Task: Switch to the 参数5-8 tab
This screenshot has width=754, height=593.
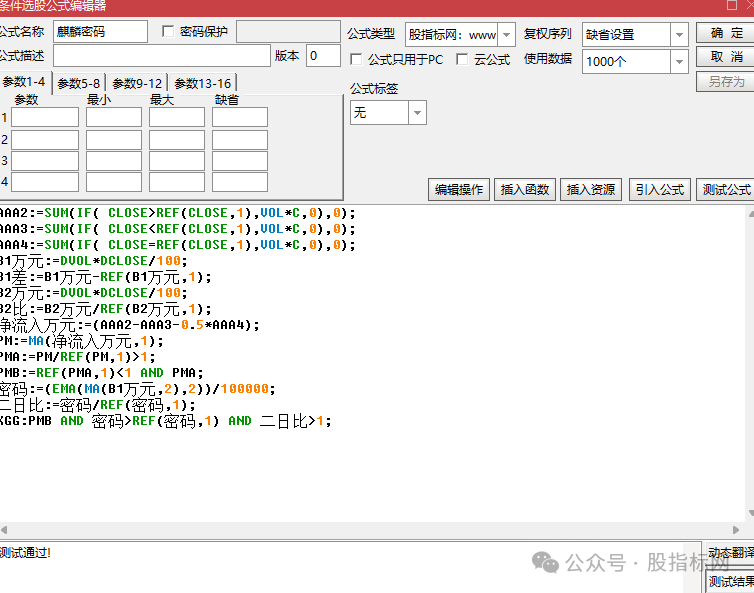Action: click(x=79, y=83)
